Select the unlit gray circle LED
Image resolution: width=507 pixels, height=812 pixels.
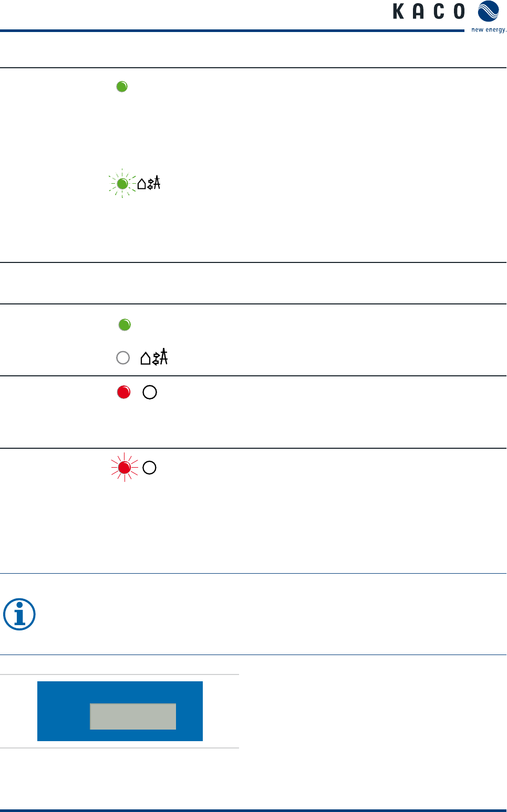[123, 358]
